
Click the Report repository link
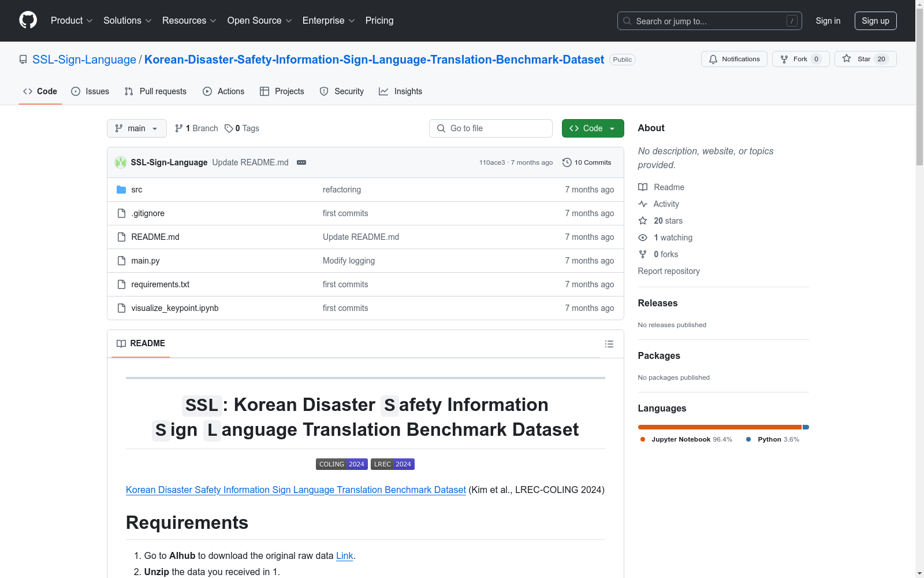click(669, 271)
